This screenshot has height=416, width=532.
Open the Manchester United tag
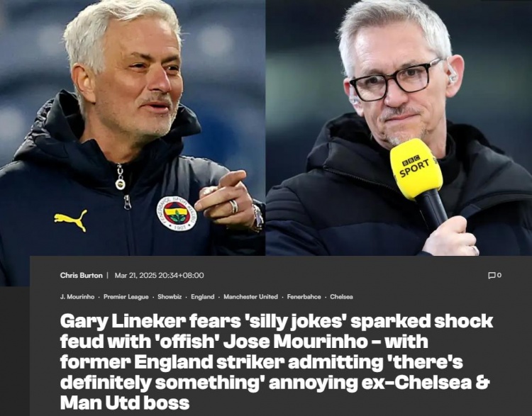[x=250, y=297]
